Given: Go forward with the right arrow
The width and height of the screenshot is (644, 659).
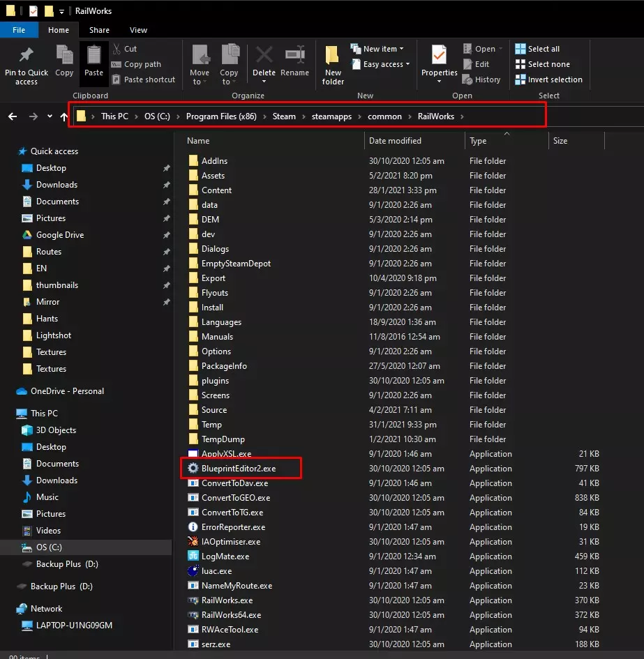Looking at the screenshot, I should 33,116.
